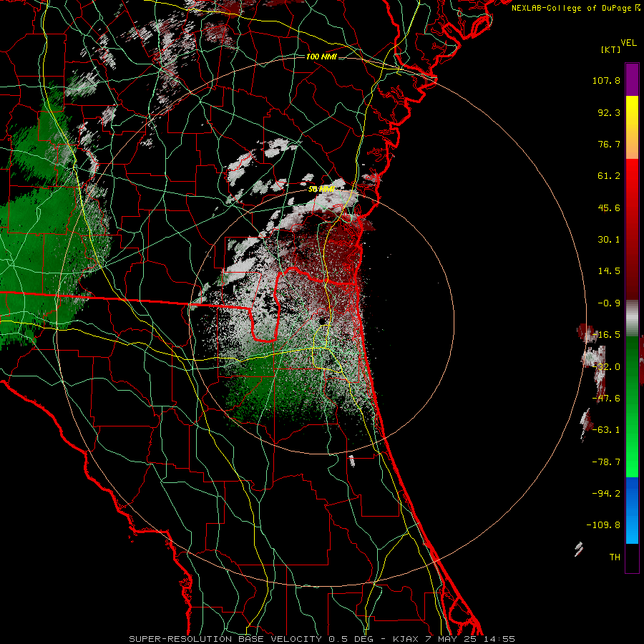Click the 92.3 velocity scale value
644x644 pixels.
609,112
